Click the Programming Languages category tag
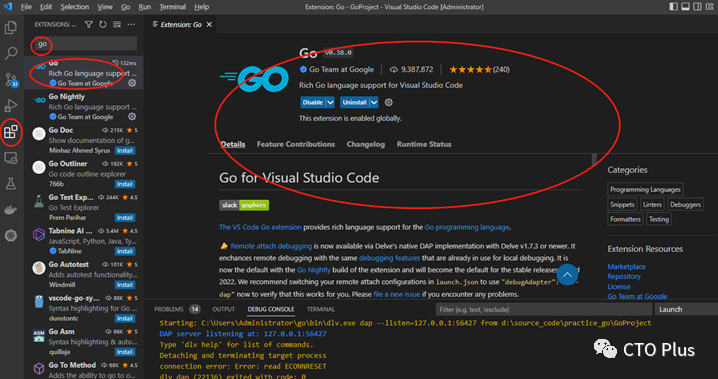718x379 pixels. click(x=645, y=190)
